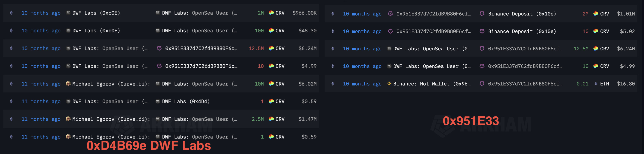The height and width of the screenshot is (154, 644).
Task: Click the purple address icon in the $1.01M row
Action: tap(390, 14)
